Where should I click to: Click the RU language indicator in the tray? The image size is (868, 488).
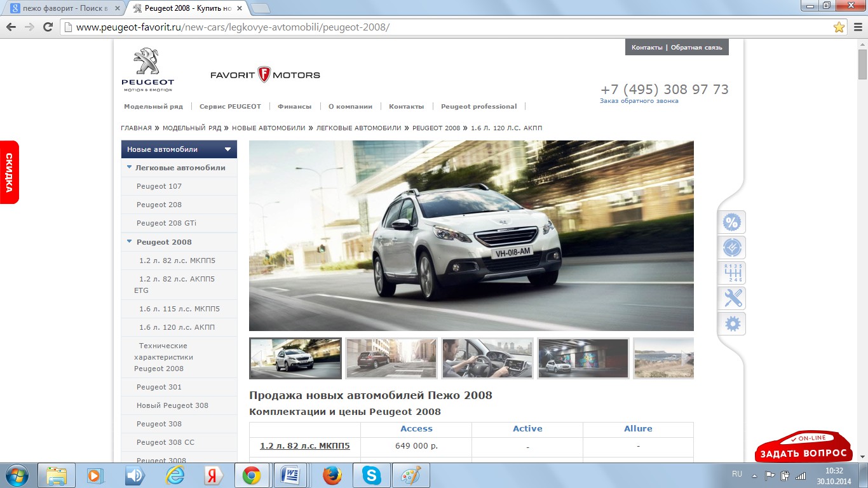click(x=737, y=474)
